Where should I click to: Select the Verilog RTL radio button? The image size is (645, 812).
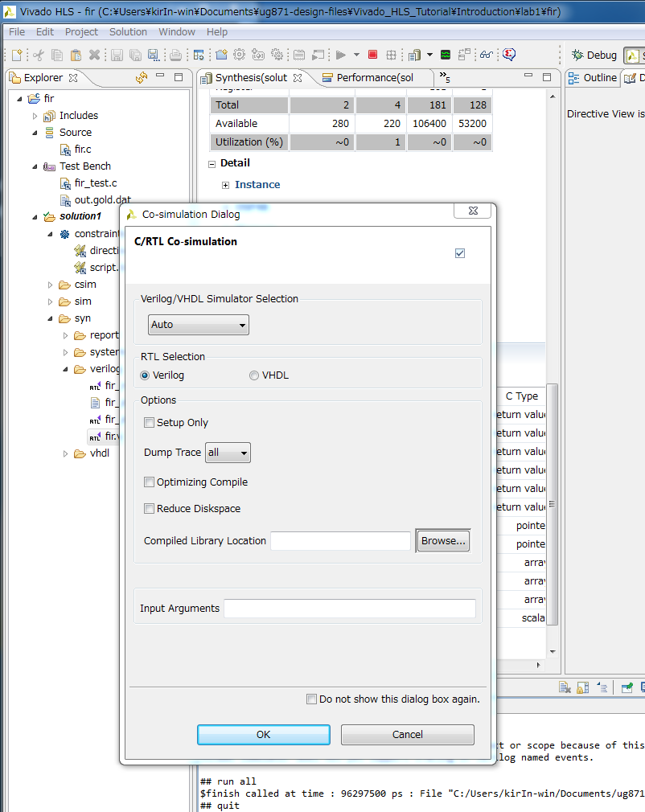145,375
